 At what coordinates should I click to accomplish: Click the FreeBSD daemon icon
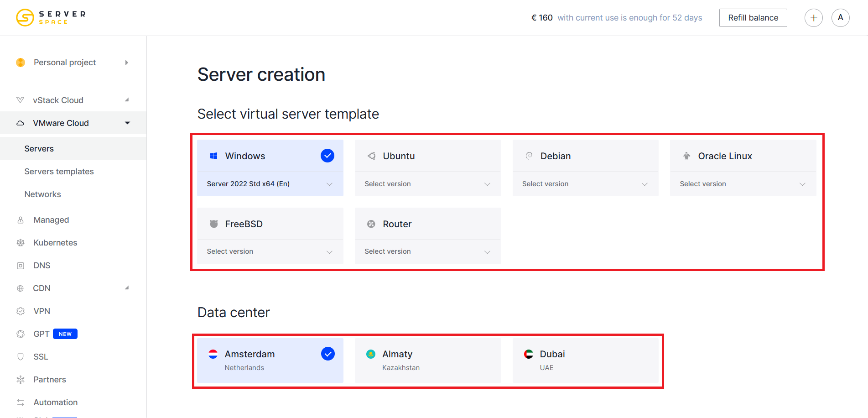pos(213,224)
